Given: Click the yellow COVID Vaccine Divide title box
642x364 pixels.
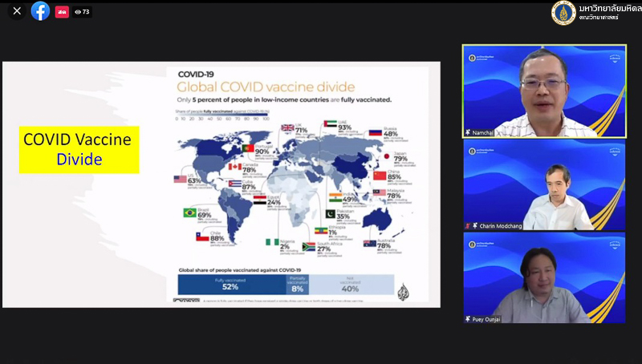Looking at the screenshot, I should [79, 149].
